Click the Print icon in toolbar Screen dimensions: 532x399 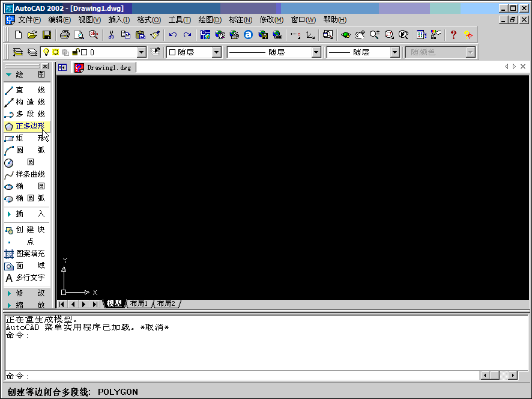point(65,35)
